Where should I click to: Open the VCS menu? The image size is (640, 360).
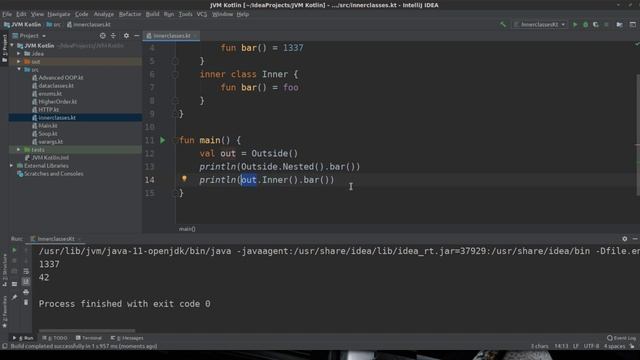coord(202,14)
